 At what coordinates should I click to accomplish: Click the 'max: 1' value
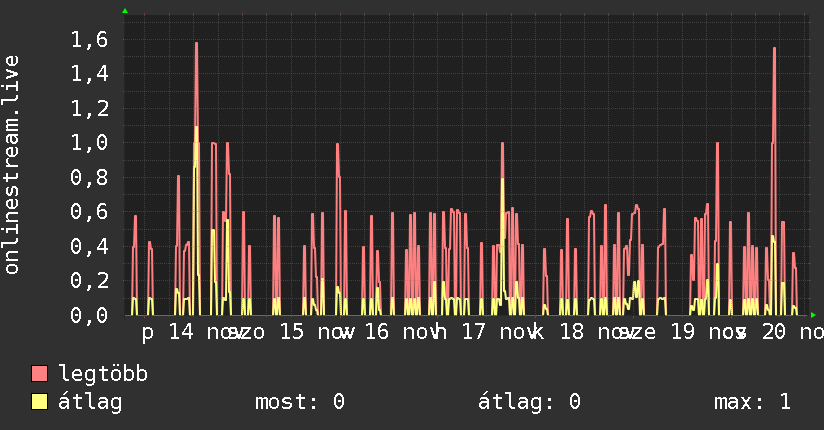[x=752, y=402]
